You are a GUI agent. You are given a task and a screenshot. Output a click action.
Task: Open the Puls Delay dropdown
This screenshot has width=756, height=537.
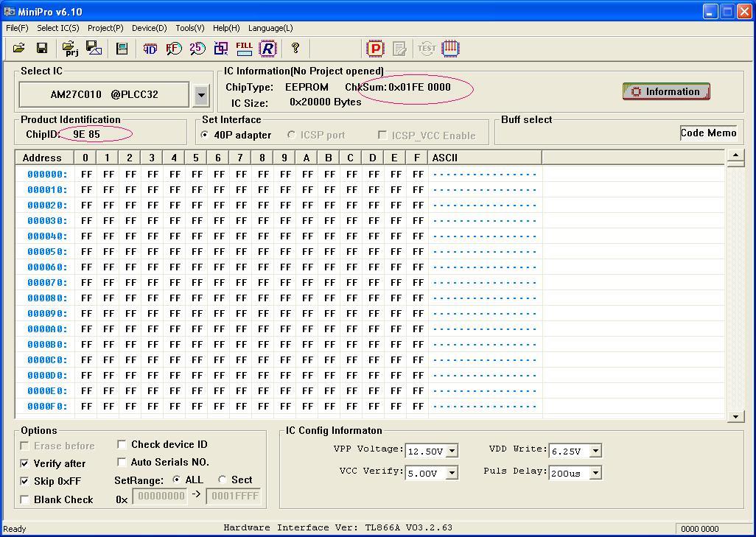tap(595, 474)
